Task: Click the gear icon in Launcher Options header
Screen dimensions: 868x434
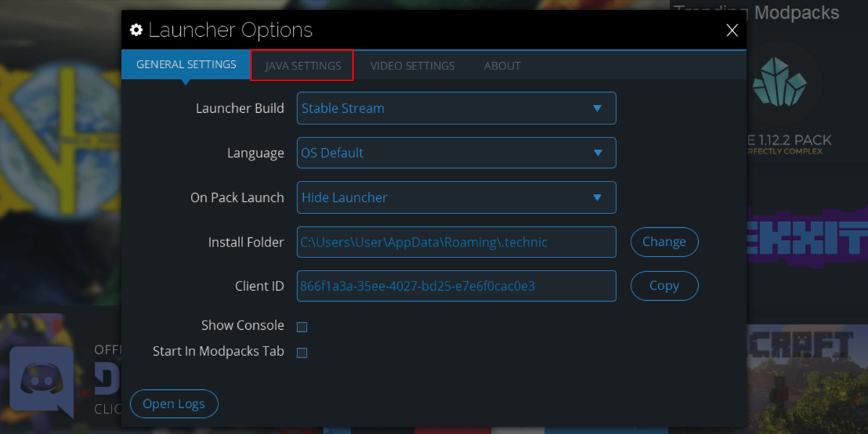Action: click(x=136, y=30)
